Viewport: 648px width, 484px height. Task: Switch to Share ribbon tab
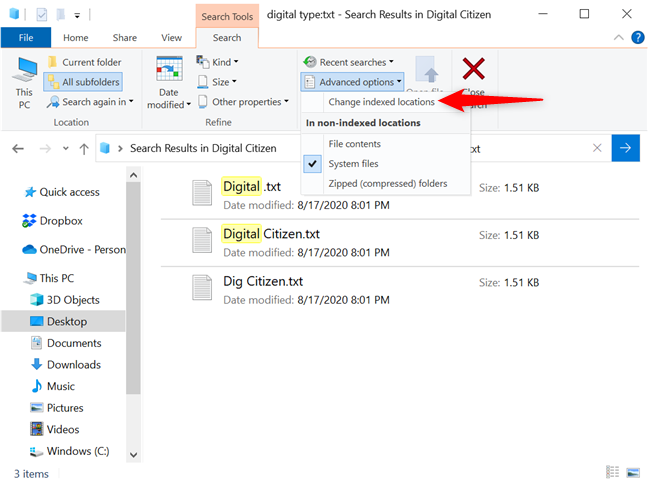[124, 38]
